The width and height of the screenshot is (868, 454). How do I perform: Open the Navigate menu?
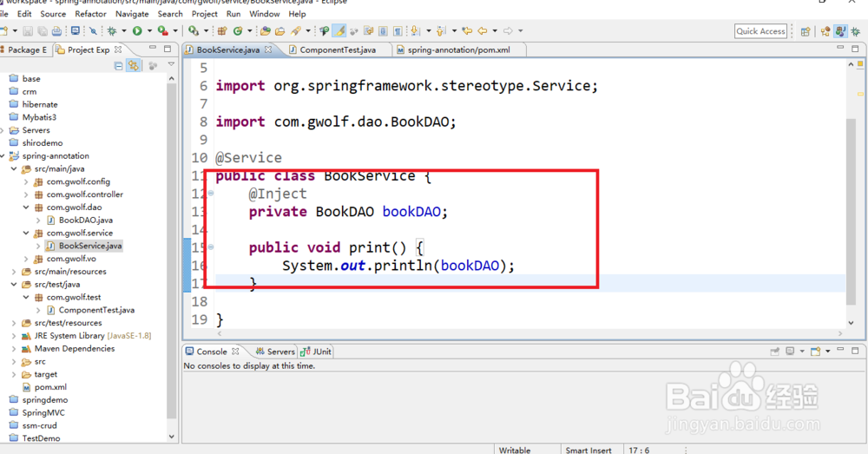coord(132,14)
